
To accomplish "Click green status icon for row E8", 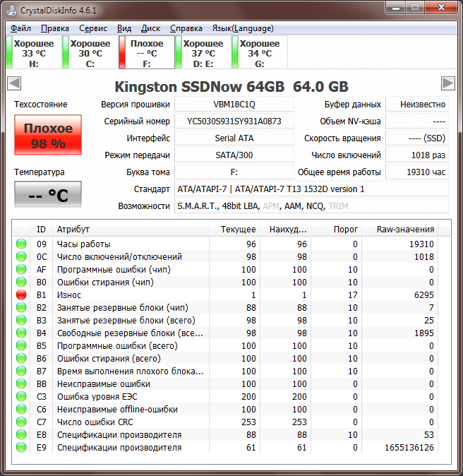I will pos(21,435).
